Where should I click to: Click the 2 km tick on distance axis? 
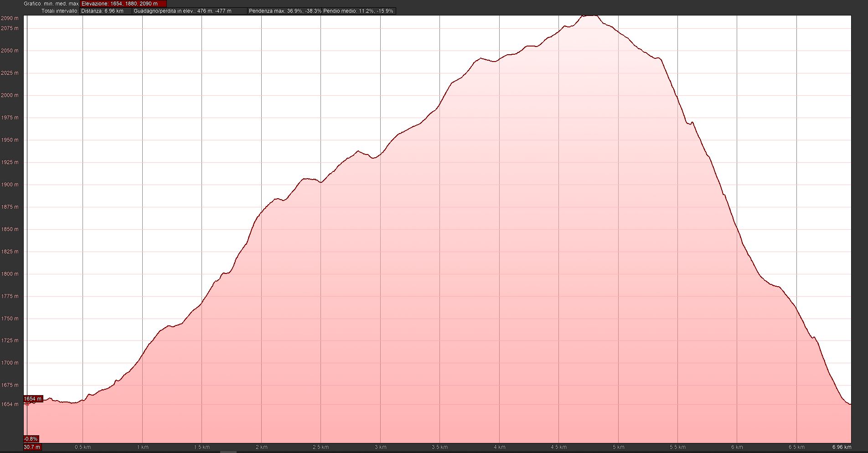tap(261, 447)
